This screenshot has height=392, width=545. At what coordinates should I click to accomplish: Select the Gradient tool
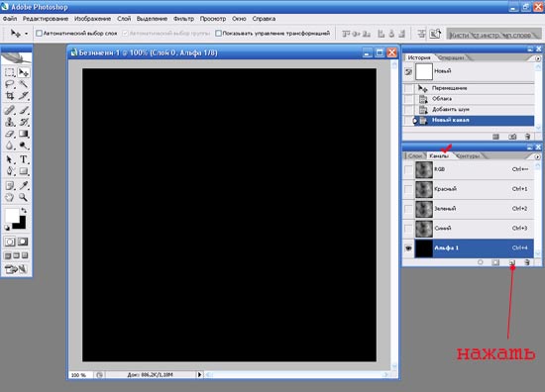pos(24,134)
